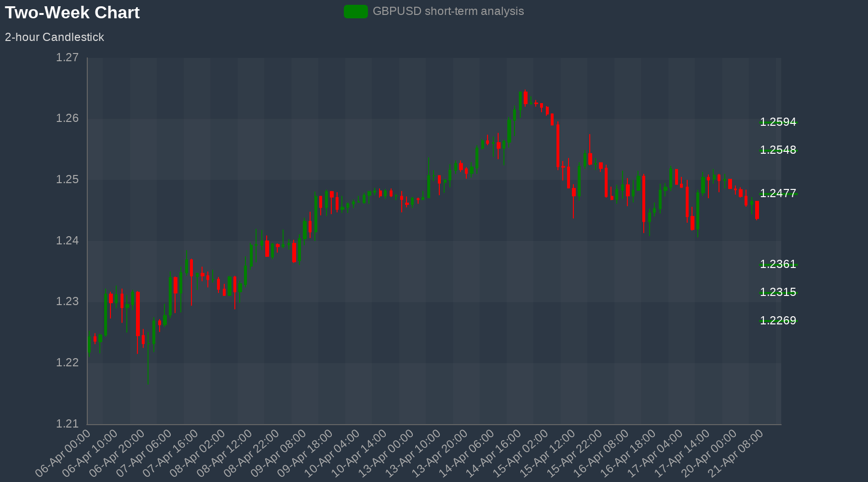
Task: Click the 1.27 y-axis tick label
Action: pos(67,58)
